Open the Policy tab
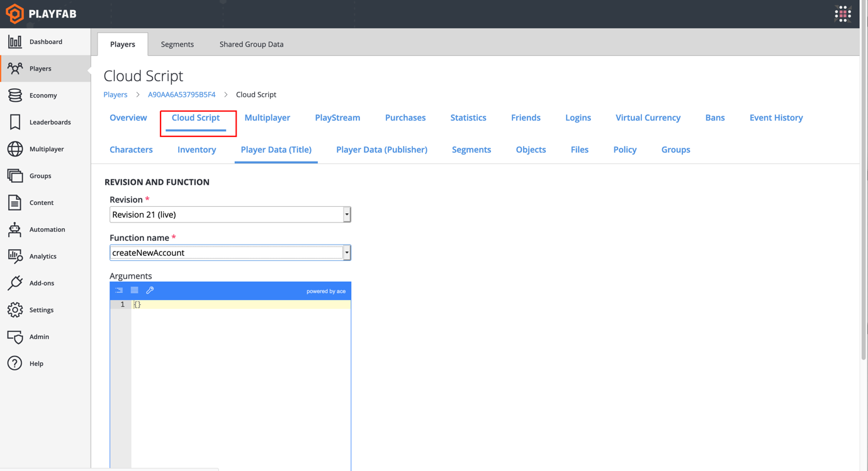This screenshot has height=471, width=868. pos(625,150)
